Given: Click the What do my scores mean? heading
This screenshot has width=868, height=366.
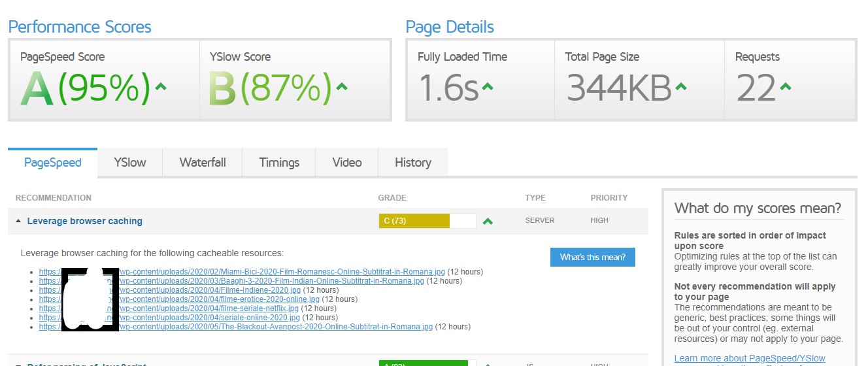Looking at the screenshot, I should pos(758,208).
